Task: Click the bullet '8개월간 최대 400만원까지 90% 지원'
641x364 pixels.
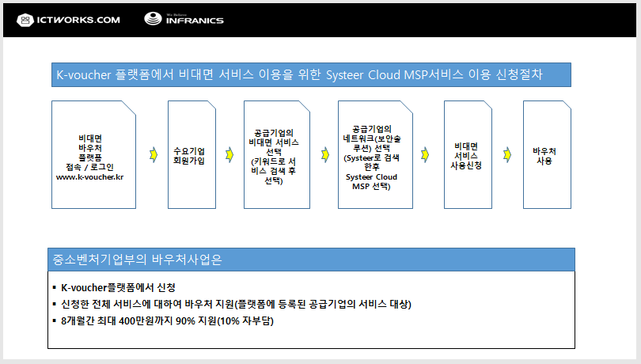Action: [167, 321]
